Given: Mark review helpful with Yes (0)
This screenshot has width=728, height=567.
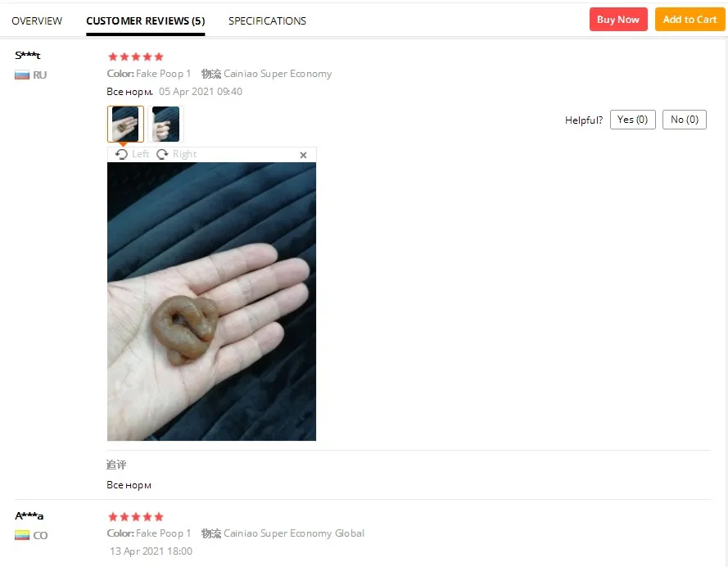Looking at the screenshot, I should [x=632, y=120].
